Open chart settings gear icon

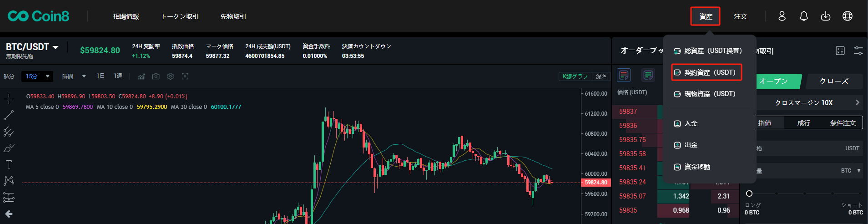(x=170, y=76)
